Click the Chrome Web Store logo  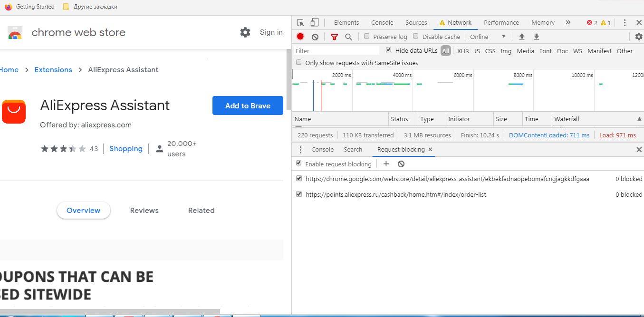point(15,33)
